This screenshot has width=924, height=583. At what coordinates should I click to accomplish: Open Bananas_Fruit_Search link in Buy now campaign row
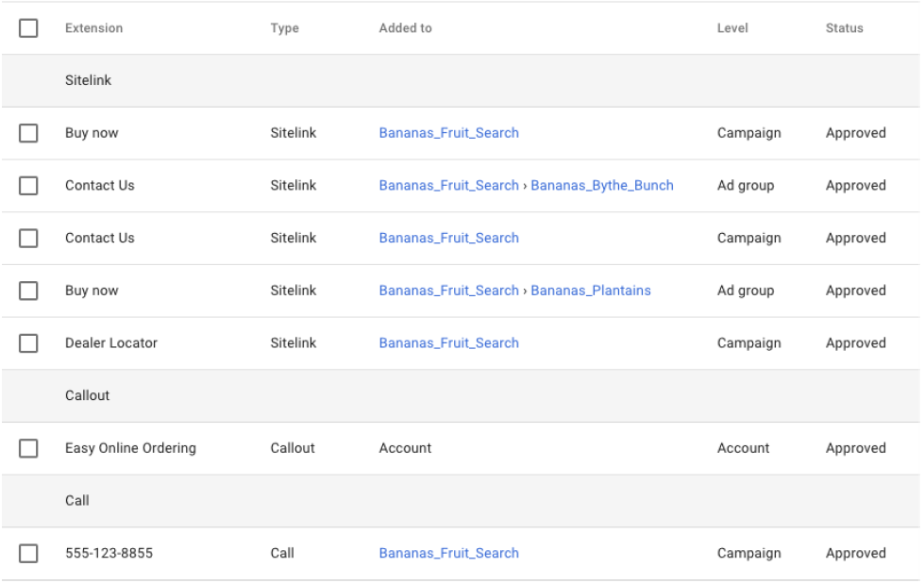coord(448,133)
